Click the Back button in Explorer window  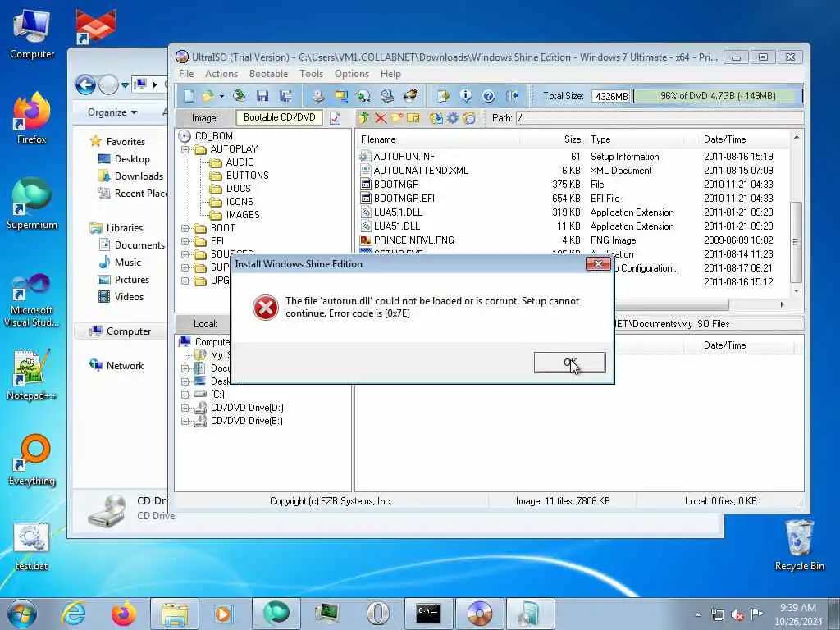point(85,84)
